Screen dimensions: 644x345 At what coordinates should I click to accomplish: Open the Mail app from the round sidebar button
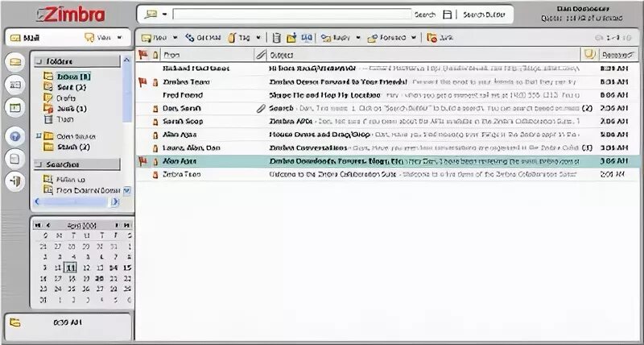click(15, 62)
